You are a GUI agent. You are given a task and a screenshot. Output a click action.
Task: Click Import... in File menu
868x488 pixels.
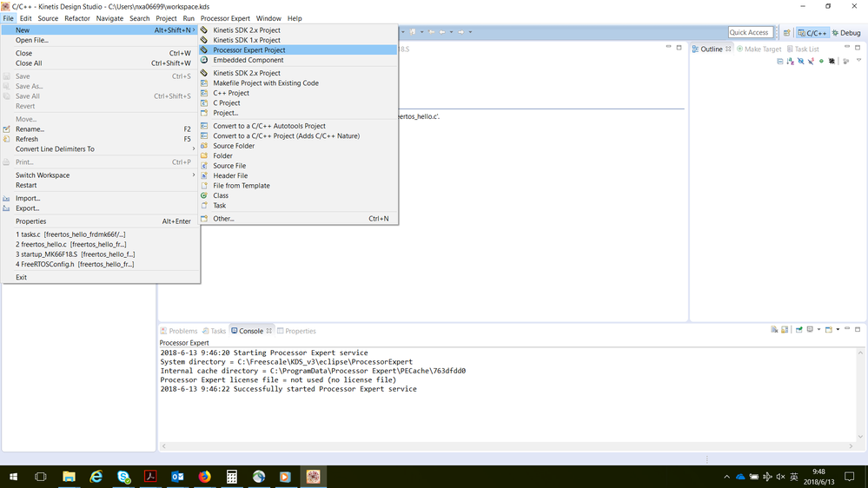pos(100,198)
